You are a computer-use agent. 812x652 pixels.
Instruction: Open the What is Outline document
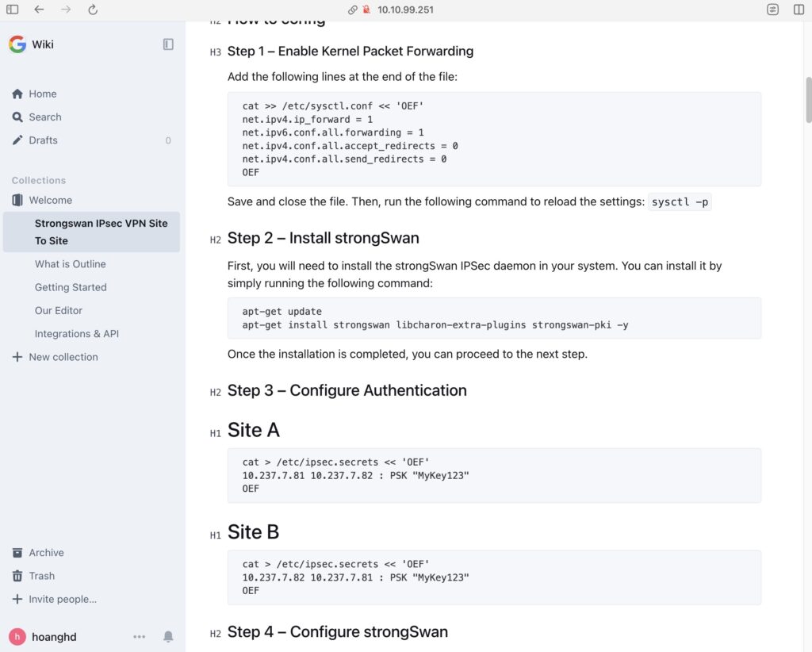(70, 264)
